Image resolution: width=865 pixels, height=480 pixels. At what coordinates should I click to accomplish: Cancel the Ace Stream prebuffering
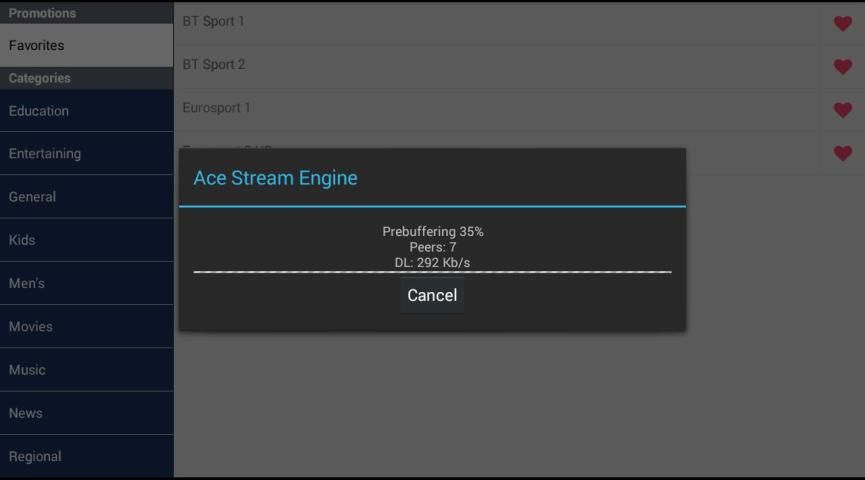(432, 295)
